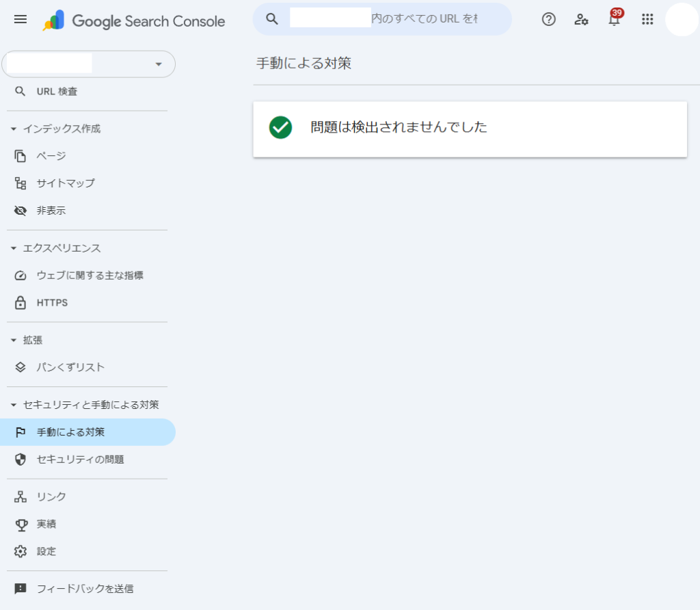
Task: Click the URL search input field
Action: [x=383, y=19]
